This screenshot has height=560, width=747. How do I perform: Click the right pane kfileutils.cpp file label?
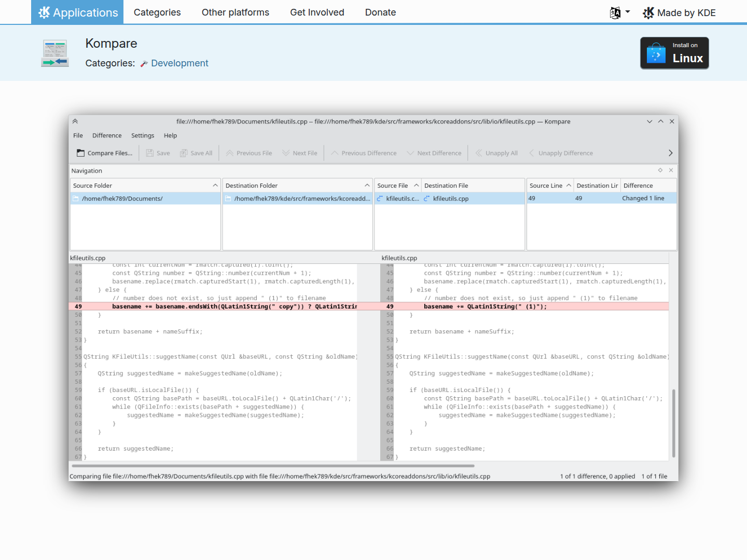tap(399, 258)
